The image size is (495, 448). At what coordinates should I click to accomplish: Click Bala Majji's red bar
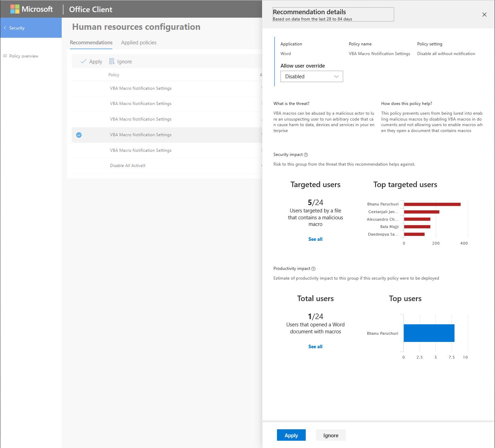[417, 227]
